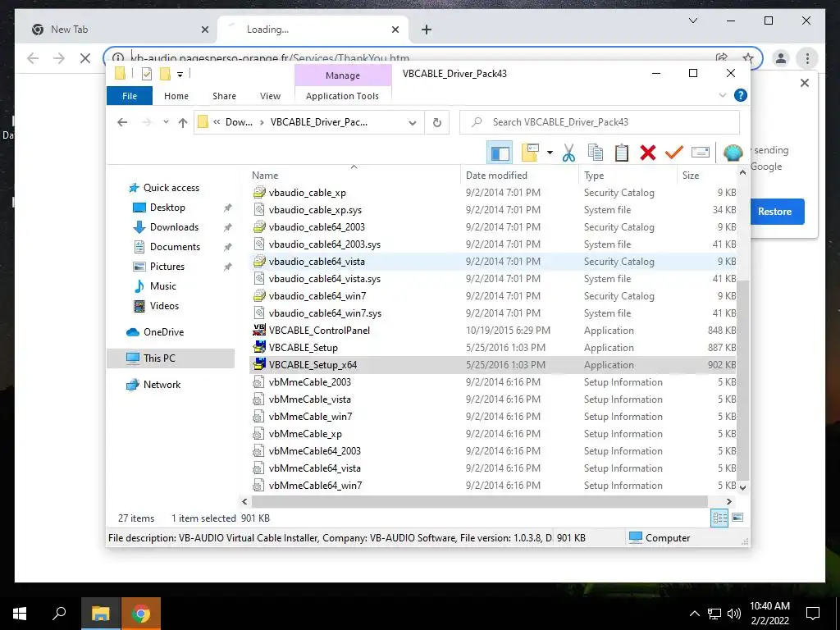
Task: Select vbaudio_cable64_win7.sys file
Action: click(x=325, y=313)
